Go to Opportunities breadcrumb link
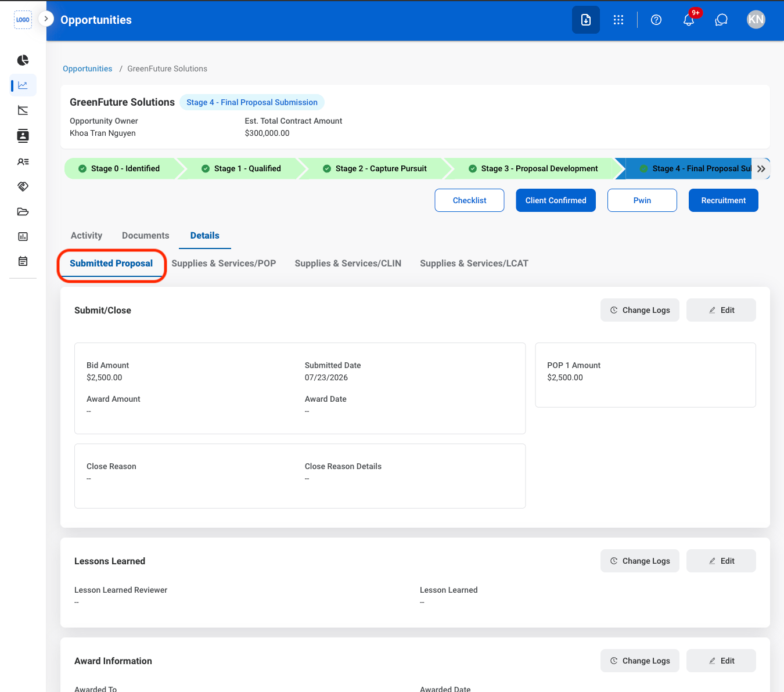Image resolution: width=784 pixels, height=692 pixels. 88,69
